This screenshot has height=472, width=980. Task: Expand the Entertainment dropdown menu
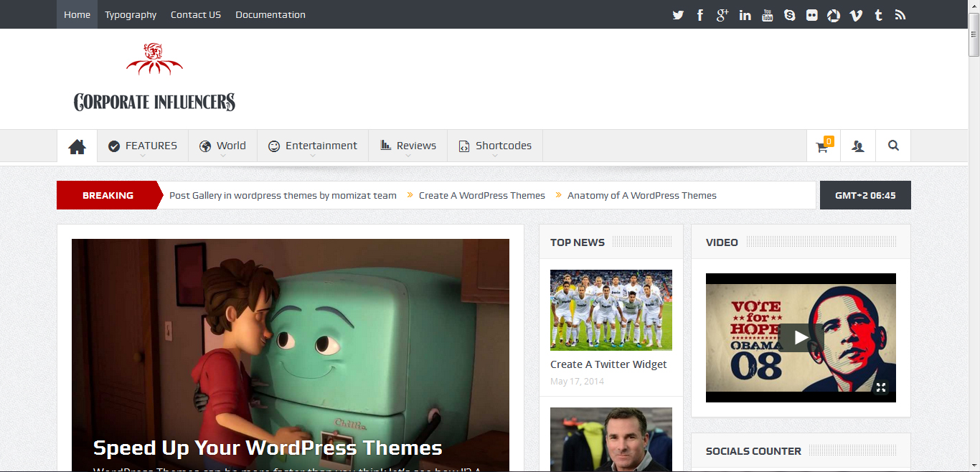(x=313, y=146)
